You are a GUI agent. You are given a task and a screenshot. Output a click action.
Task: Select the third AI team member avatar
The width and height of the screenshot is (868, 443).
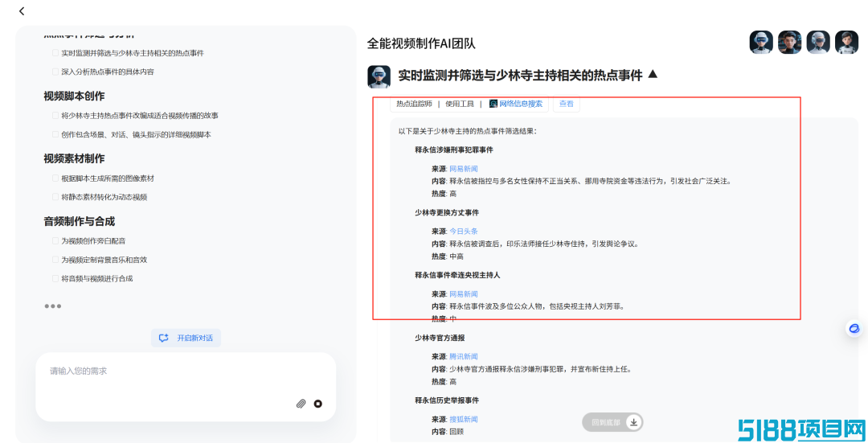click(818, 42)
